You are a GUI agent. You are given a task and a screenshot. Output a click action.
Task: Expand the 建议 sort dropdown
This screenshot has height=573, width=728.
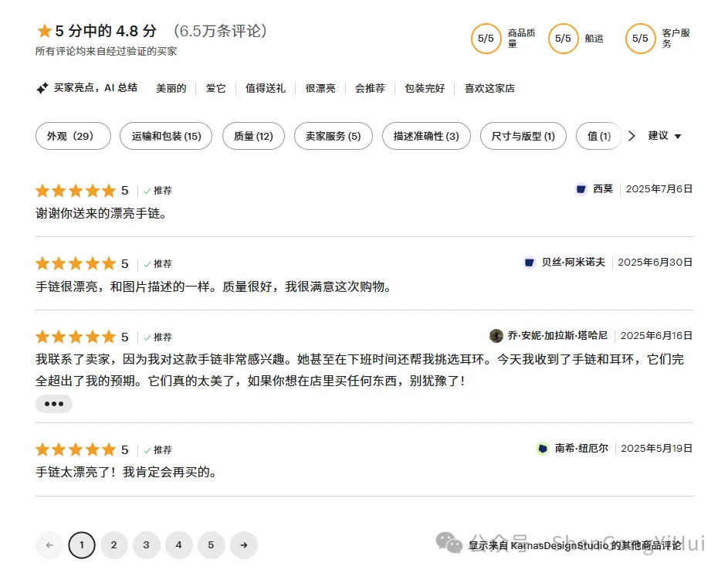[x=660, y=135]
